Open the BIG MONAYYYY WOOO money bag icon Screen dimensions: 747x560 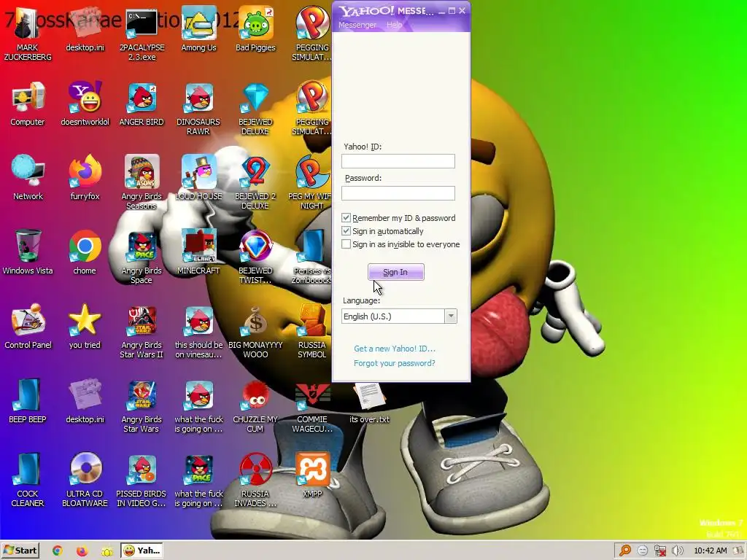[x=255, y=332]
